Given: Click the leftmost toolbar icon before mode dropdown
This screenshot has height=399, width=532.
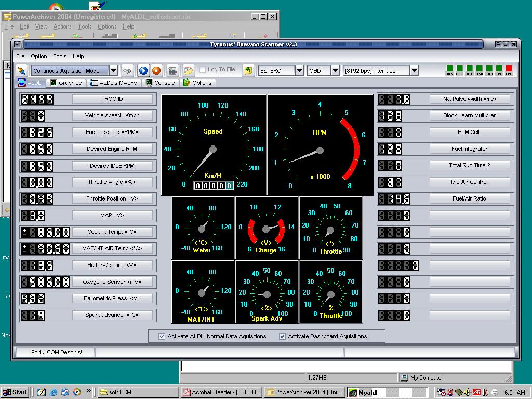Looking at the screenshot, I should tap(21, 71).
